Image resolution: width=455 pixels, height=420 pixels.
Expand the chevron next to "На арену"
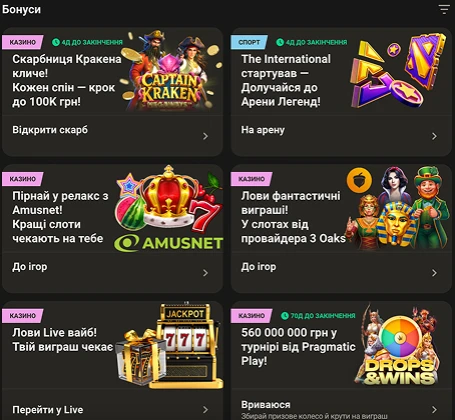pyautogui.click(x=434, y=136)
